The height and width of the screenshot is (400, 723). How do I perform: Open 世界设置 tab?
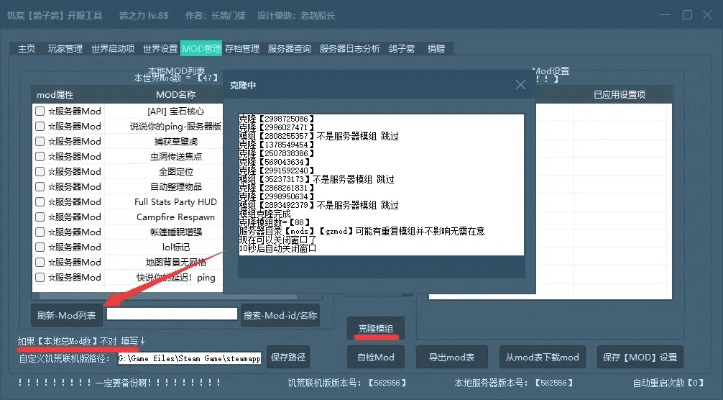coord(160,48)
